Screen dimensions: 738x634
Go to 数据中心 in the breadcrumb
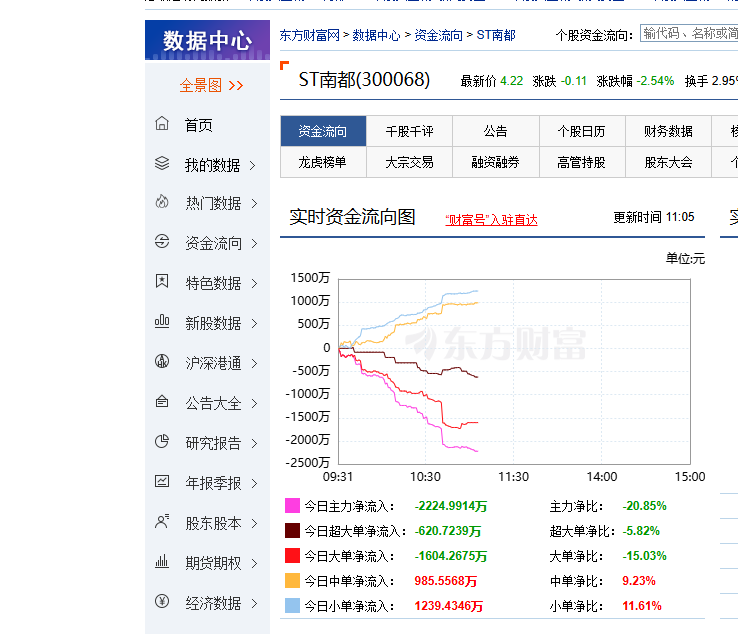point(376,35)
